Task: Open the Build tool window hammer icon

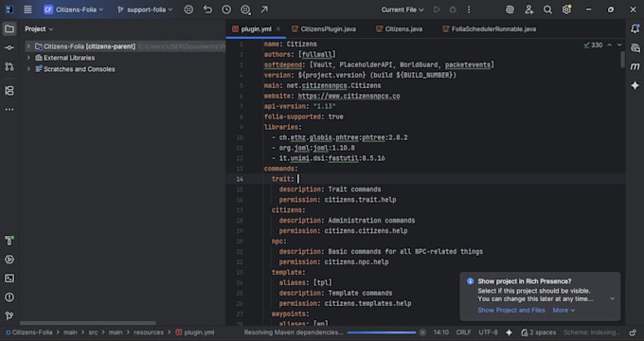Action: click(9, 241)
